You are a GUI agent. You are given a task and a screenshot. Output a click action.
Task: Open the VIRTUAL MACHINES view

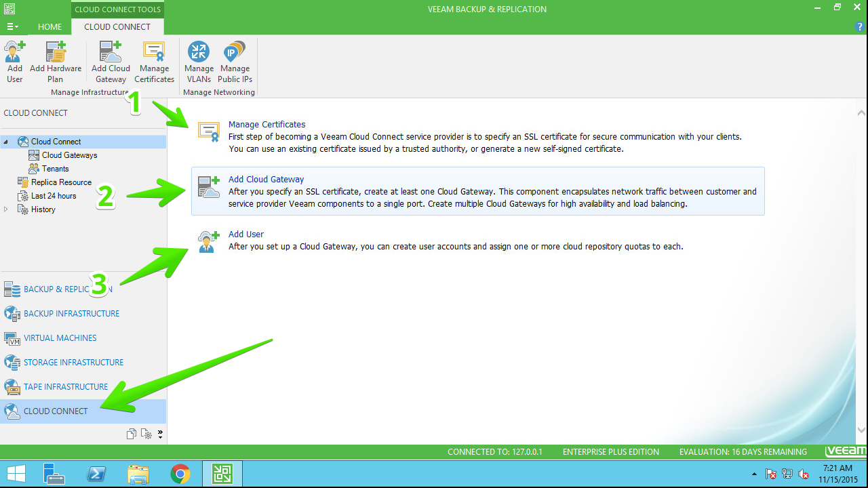click(x=83, y=338)
